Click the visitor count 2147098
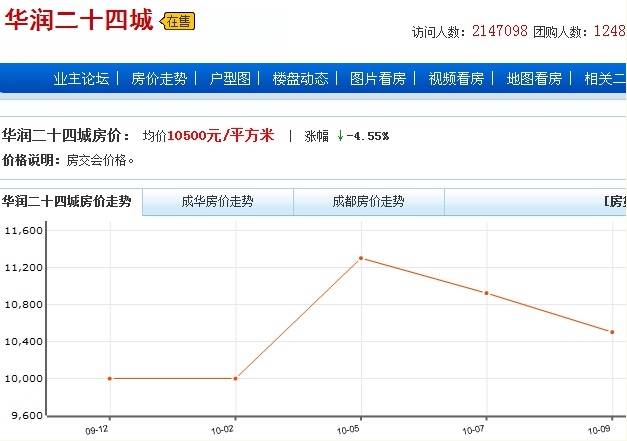 coord(500,31)
